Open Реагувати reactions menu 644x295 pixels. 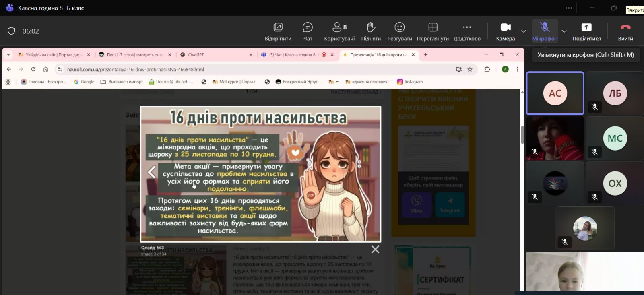pyautogui.click(x=399, y=31)
